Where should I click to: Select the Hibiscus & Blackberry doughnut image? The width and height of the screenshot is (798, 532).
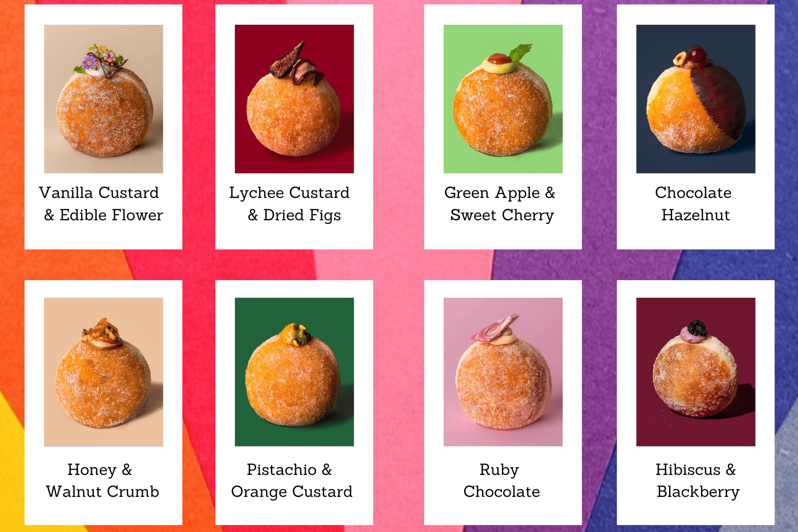click(x=695, y=372)
